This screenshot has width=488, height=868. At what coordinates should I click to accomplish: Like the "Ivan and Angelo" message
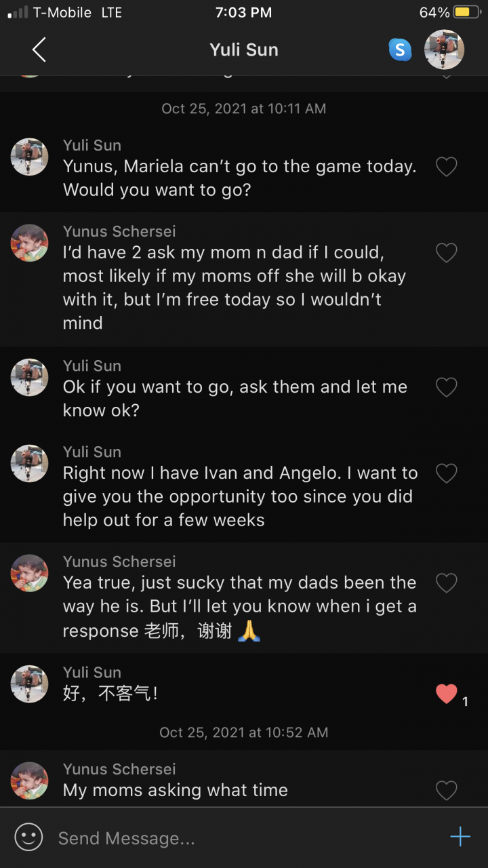click(446, 473)
